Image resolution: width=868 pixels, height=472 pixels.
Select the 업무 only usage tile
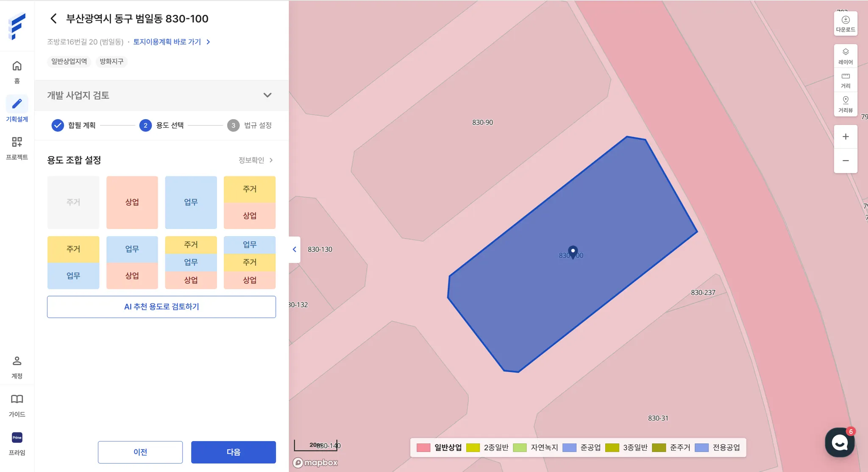pos(191,202)
